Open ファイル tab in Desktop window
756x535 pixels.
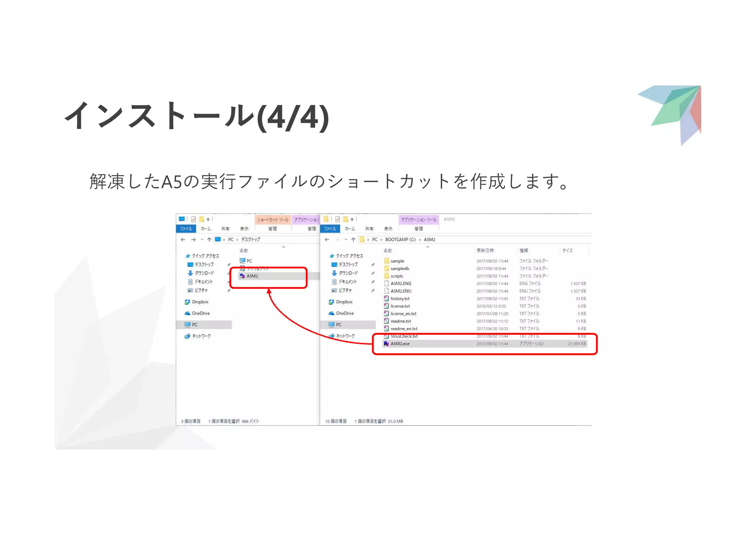(186, 229)
